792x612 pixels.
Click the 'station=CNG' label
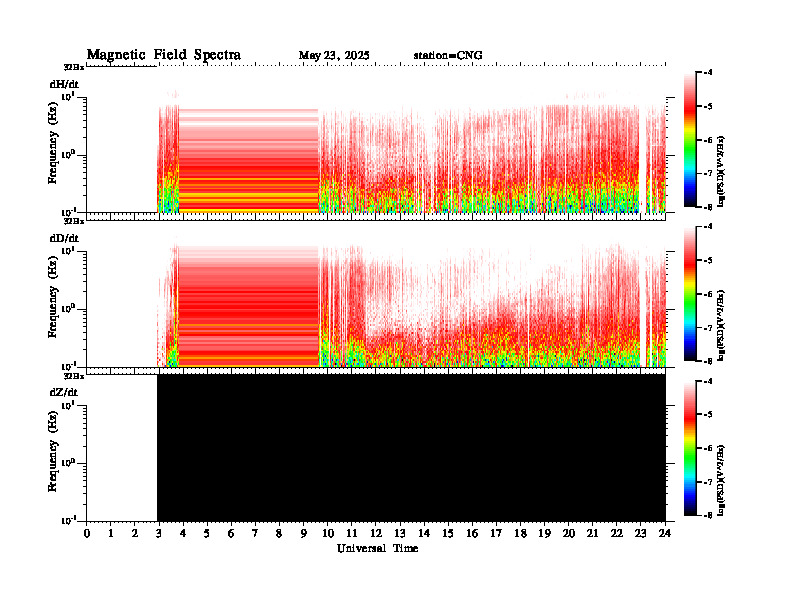(x=448, y=55)
